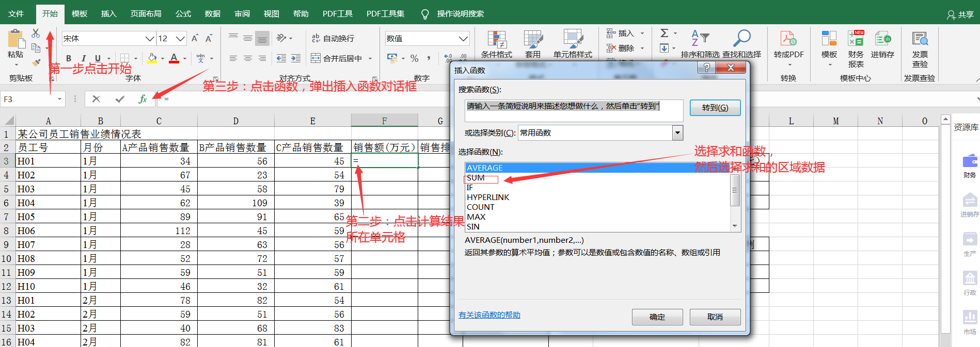Open number format dropdown 数值
This screenshot has width=980, height=347.
point(463,38)
